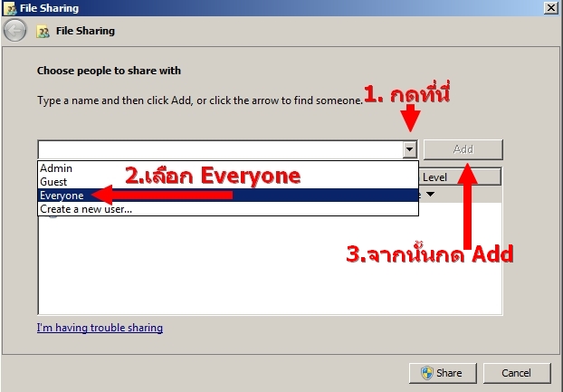Choose Everyone in the dropdown list
Viewport: 563px width, 392px height.
coord(228,196)
